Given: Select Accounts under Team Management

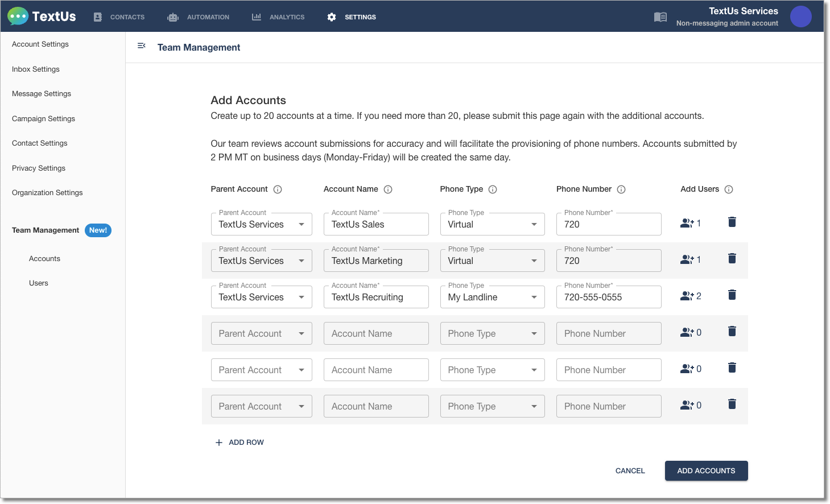Looking at the screenshot, I should coord(44,259).
